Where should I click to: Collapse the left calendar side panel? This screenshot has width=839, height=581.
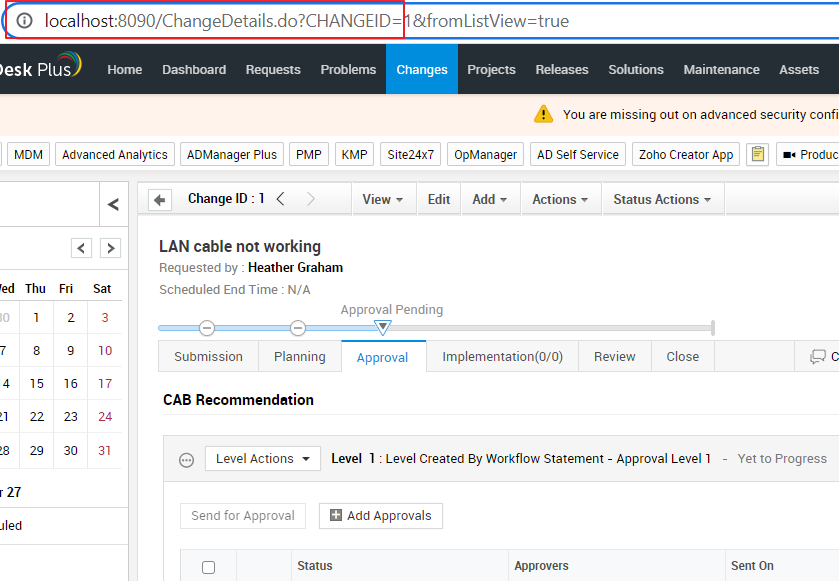click(x=113, y=205)
